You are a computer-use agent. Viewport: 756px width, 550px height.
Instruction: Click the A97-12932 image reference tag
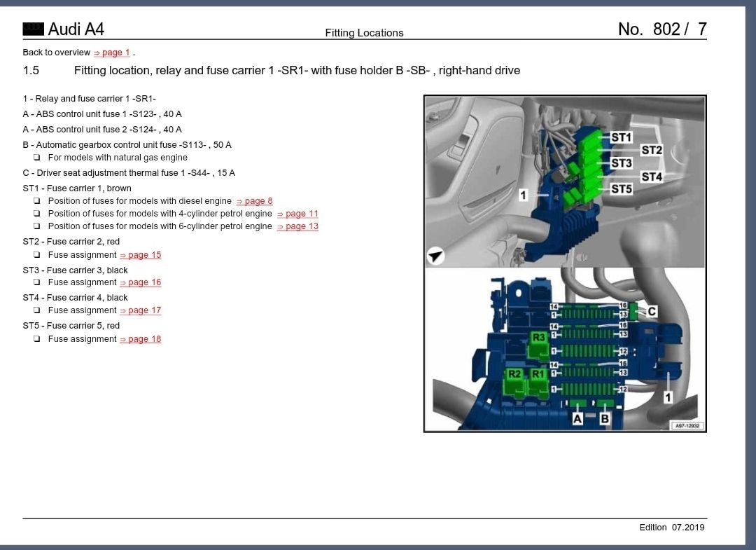686,425
